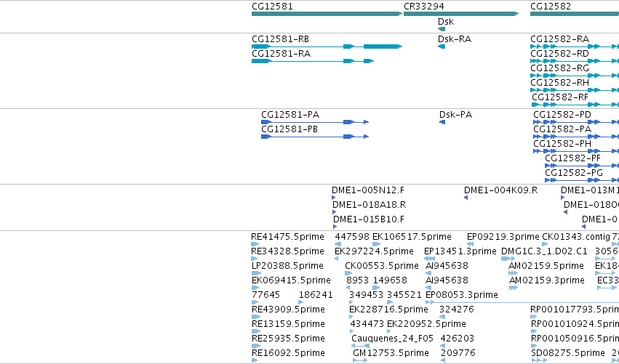619x364 pixels.
Task: Click the CG12581-PB protein label
Action: (289, 129)
